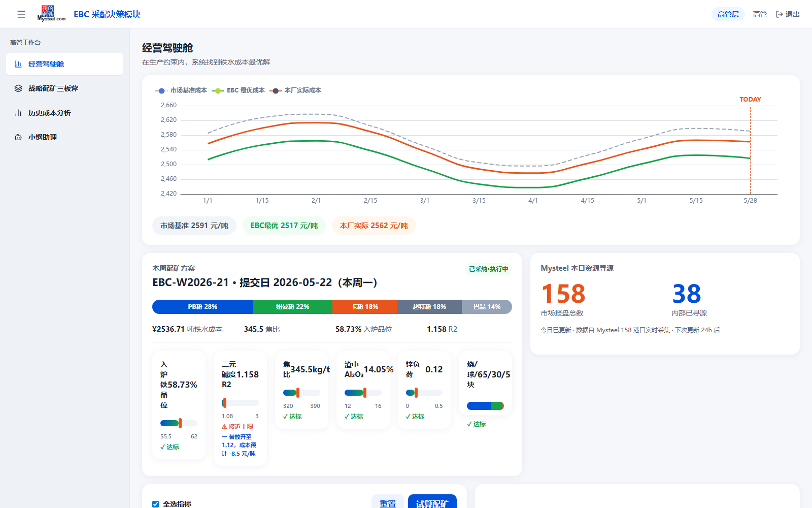Click the EBC最优 2517 元/吨 chip
This screenshot has height=508, width=812.
coord(284,226)
